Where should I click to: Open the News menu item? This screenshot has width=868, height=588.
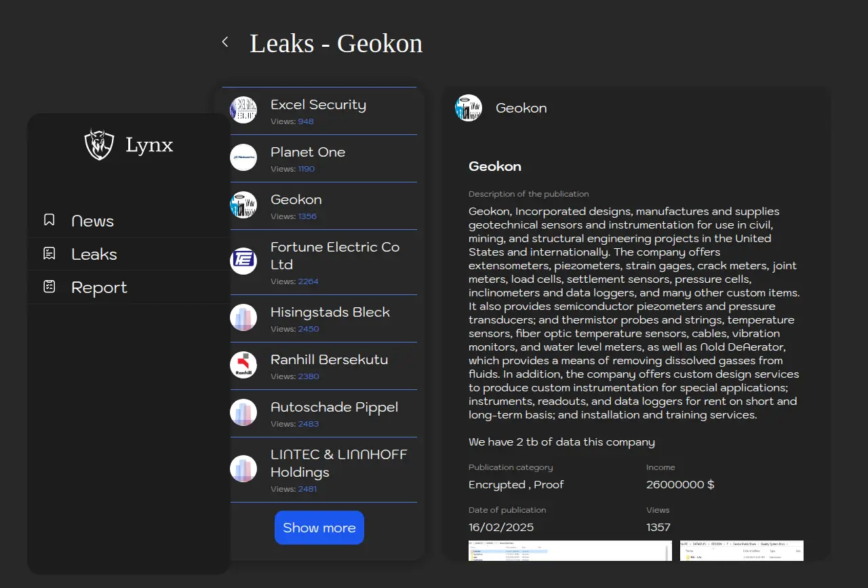pos(93,221)
